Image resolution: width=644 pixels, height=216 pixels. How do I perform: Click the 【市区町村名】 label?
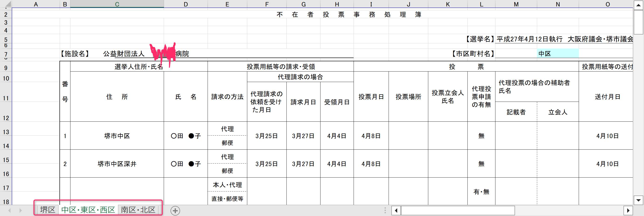pyautogui.click(x=473, y=54)
